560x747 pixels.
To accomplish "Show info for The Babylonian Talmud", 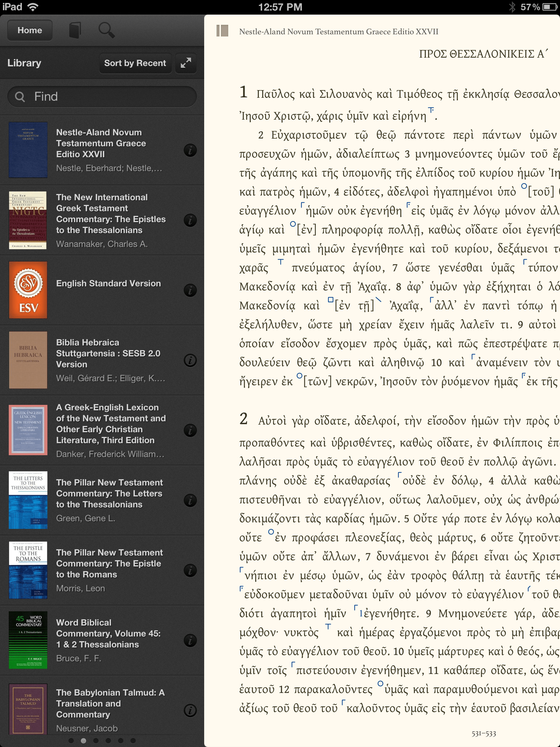I will pyautogui.click(x=190, y=711).
